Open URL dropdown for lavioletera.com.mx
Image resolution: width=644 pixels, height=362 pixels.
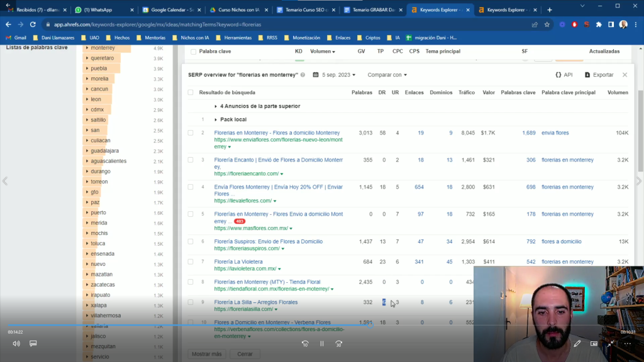pos(279,269)
